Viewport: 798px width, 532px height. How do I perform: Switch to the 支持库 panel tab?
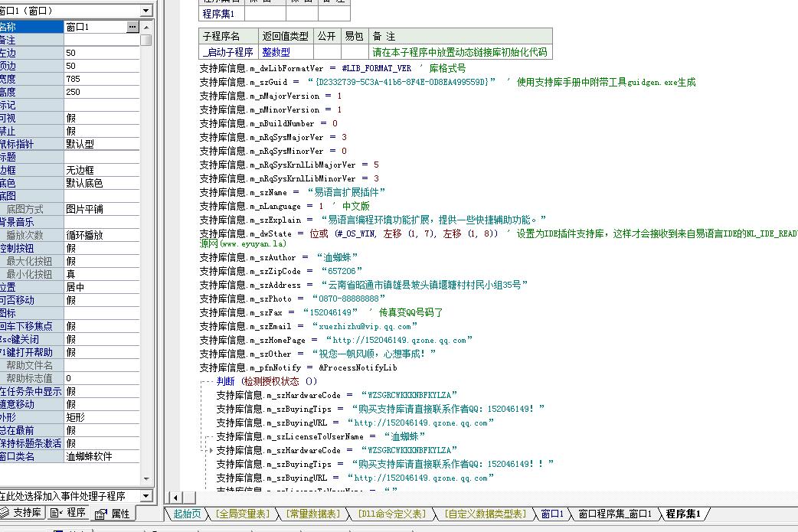(x=22, y=513)
